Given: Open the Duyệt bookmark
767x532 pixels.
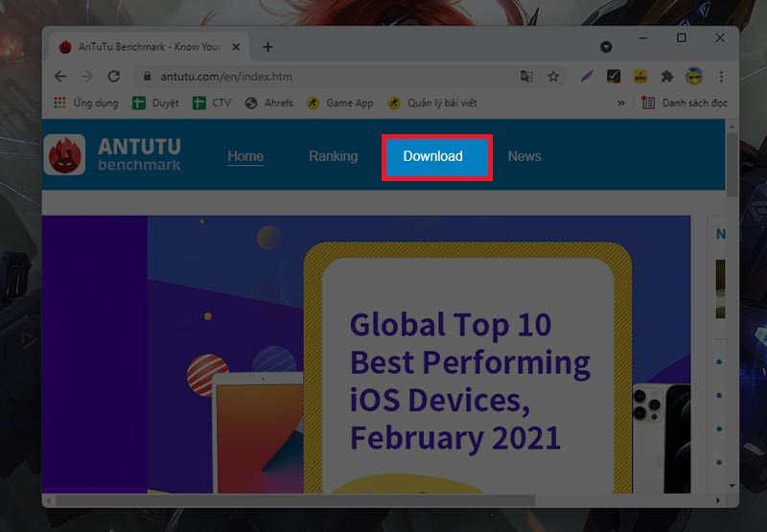Looking at the screenshot, I should (155, 103).
